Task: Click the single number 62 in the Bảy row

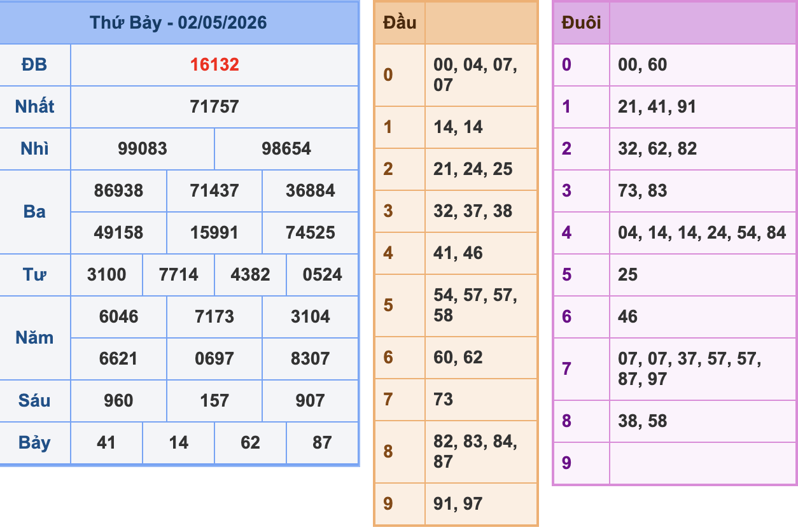Action: [x=251, y=443]
